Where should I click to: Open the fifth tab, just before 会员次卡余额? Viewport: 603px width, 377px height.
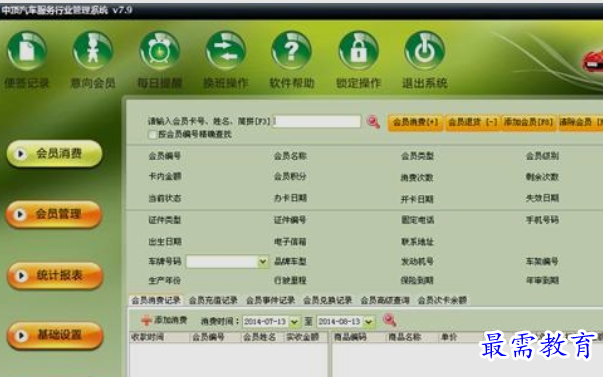[x=385, y=300]
